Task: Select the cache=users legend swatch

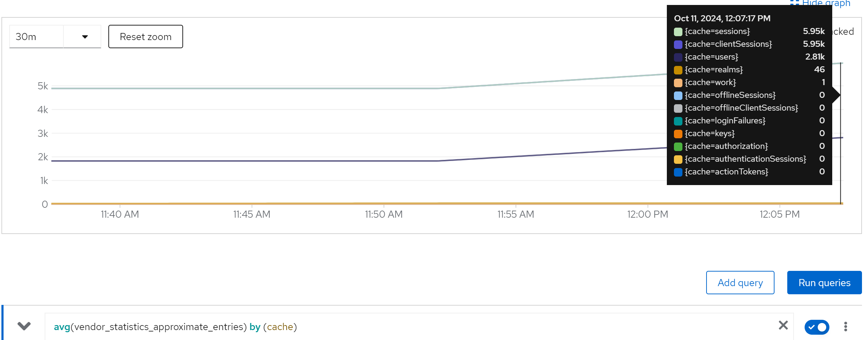Action: click(x=678, y=57)
